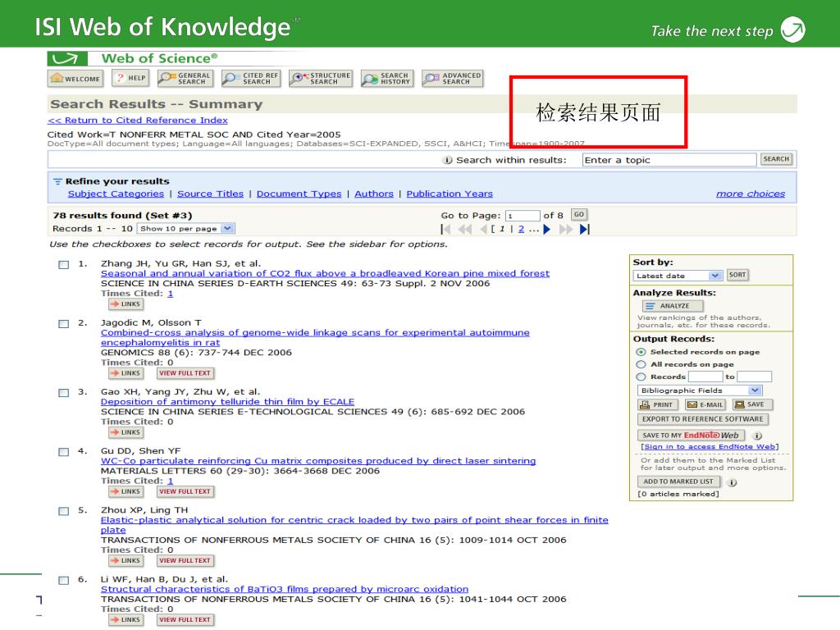This screenshot has width=840, height=630.
Task: Click Records range 'to' end field
Action: pos(755,377)
